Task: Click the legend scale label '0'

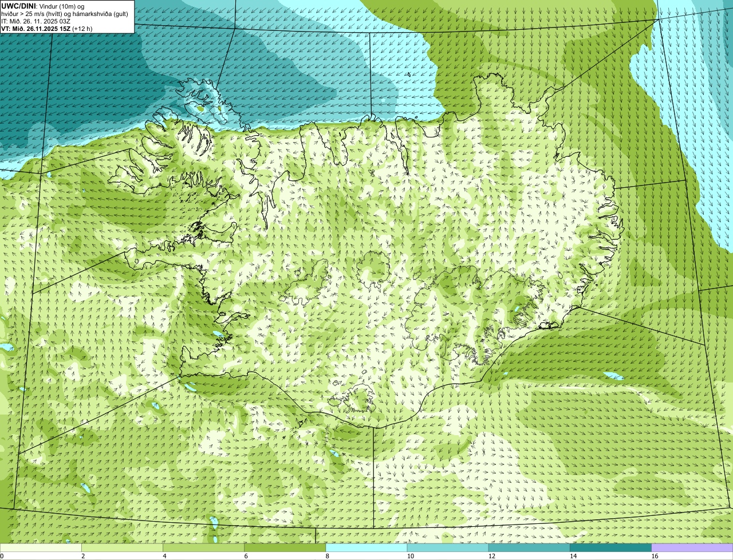Action: point(2,556)
